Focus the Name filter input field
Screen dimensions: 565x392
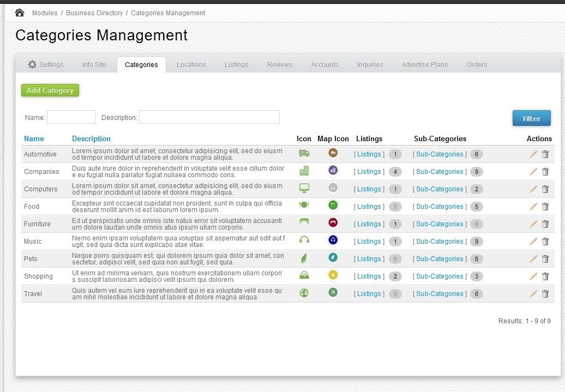coord(71,117)
